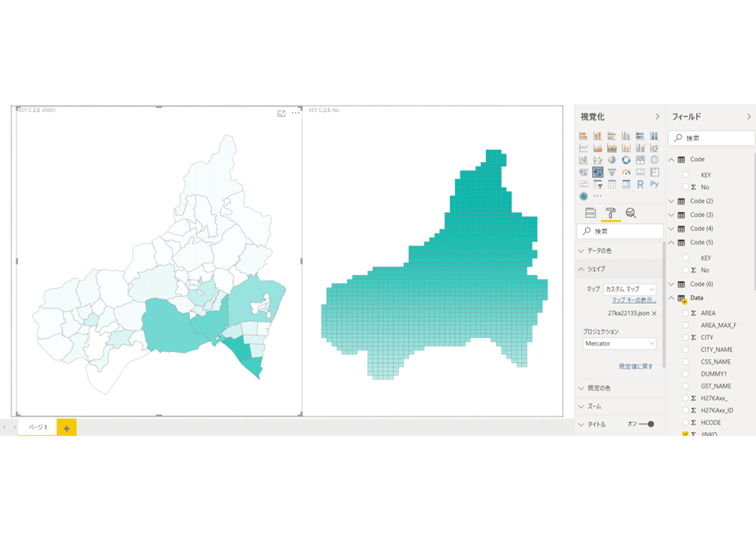Select the Python visual

coord(655,184)
